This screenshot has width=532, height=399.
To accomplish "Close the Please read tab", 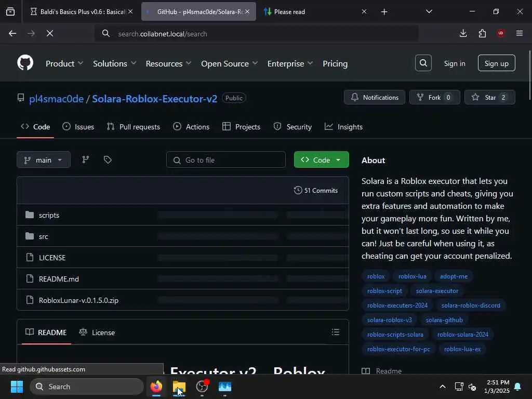I will [364, 11].
